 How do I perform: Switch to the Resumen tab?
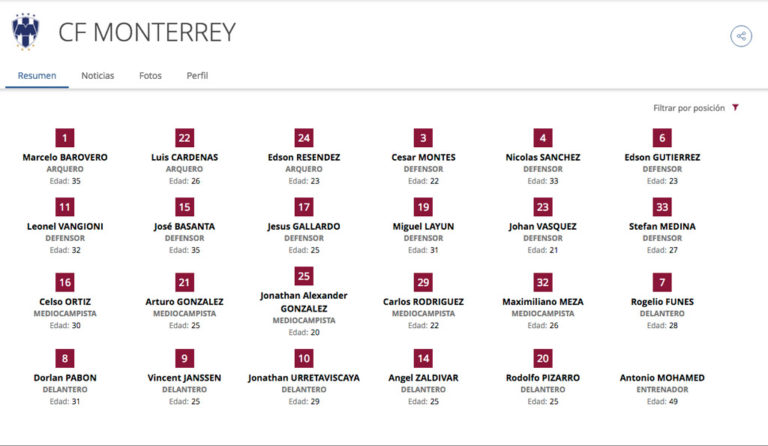[37, 76]
